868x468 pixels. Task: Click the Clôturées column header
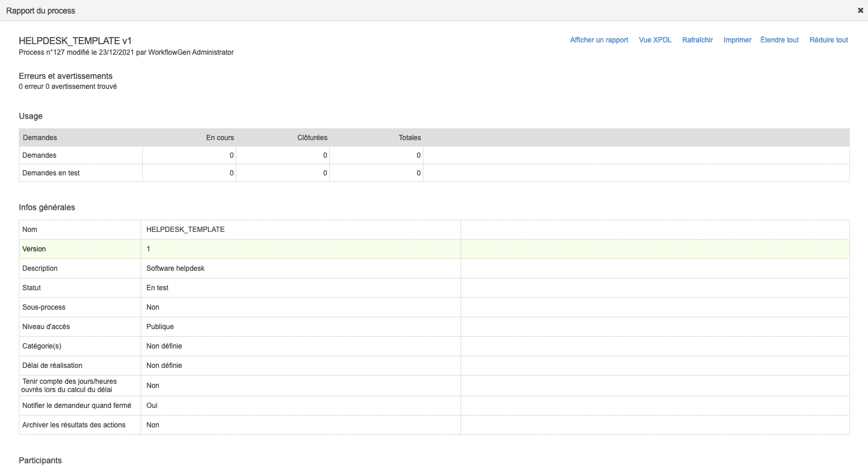(x=312, y=138)
